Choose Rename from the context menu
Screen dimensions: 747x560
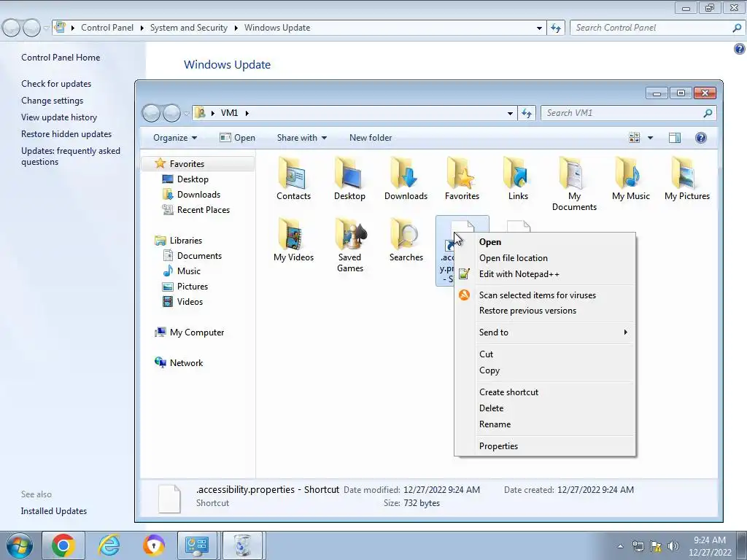pyautogui.click(x=545, y=424)
